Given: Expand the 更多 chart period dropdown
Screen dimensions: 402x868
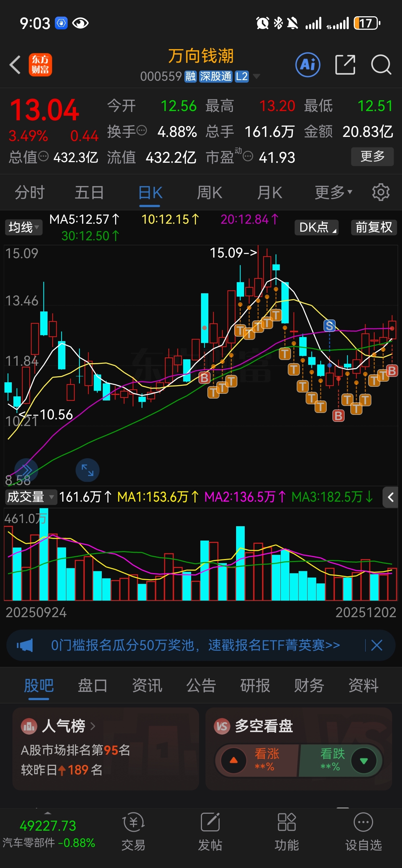Looking at the screenshot, I should (334, 192).
